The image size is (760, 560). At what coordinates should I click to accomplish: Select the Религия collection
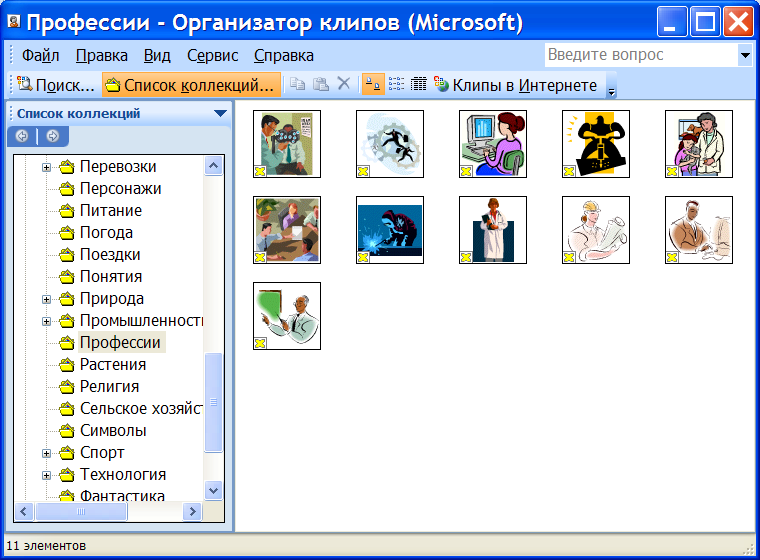[x=109, y=386]
